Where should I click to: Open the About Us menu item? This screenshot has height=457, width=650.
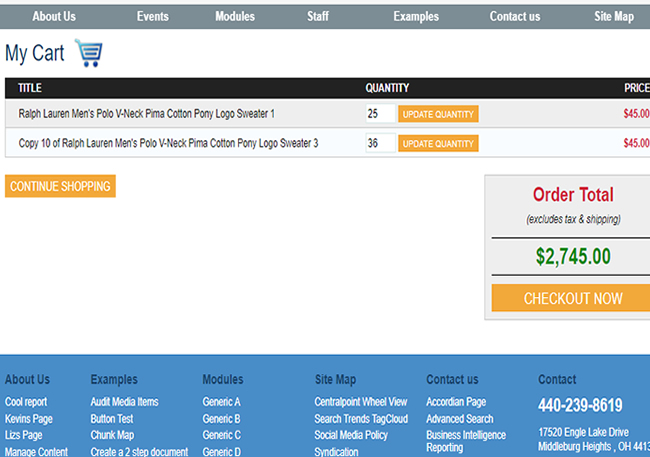54,16
